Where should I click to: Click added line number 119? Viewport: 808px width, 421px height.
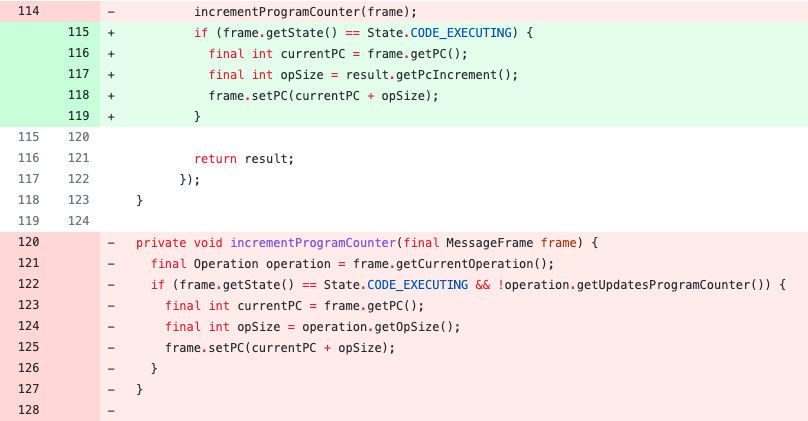78,116
